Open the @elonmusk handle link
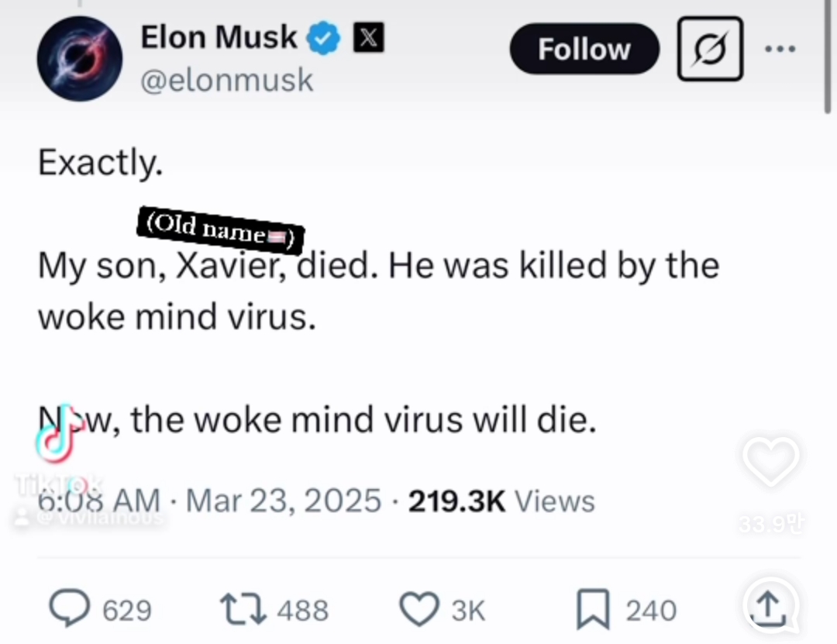The height and width of the screenshot is (644, 837). click(226, 80)
